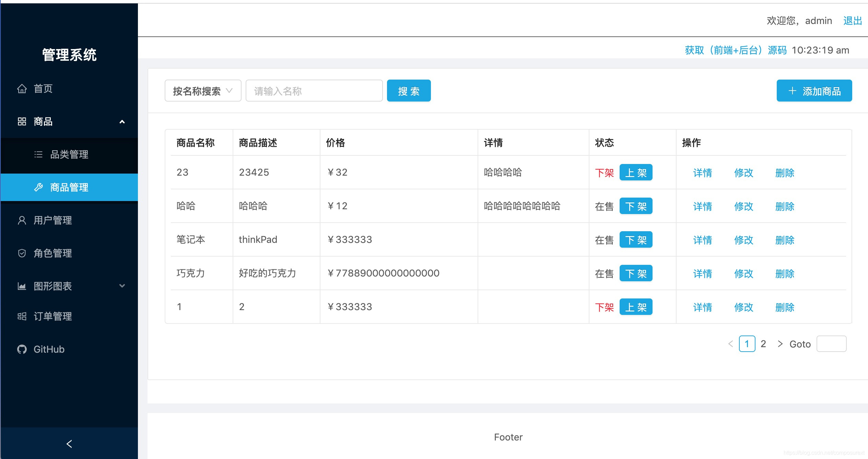Click the GitHub logo icon in sidebar

(22, 349)
